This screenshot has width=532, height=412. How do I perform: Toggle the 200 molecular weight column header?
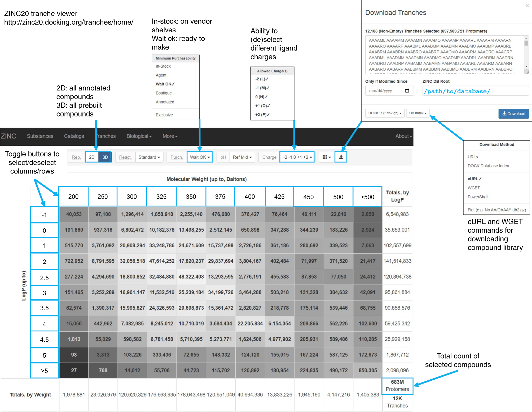pos(73,197)
